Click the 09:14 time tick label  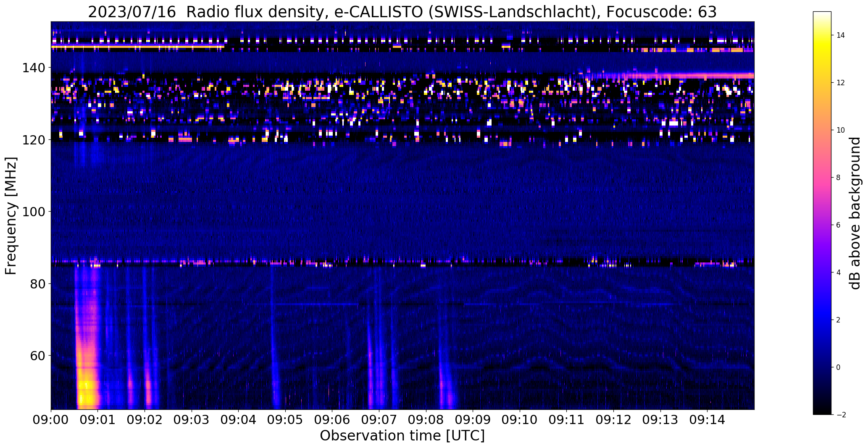tap(708, 420)
